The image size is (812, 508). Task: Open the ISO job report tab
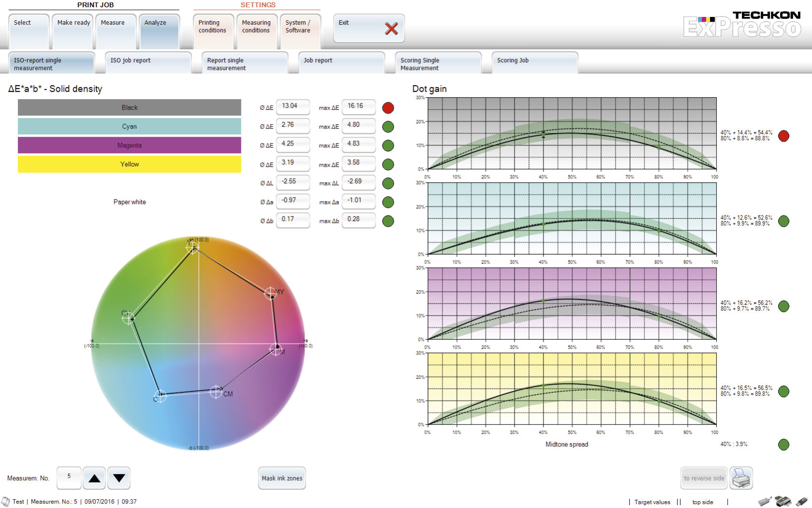[148, 63]
